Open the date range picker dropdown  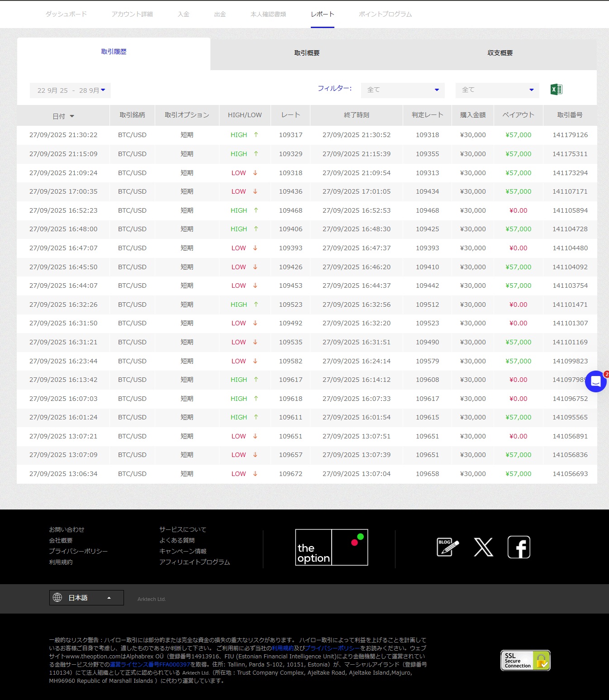[x=71, y=90]
